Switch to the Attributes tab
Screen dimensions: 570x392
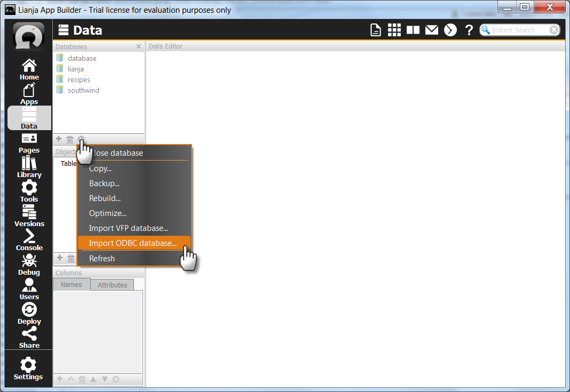click(x=112, y=285)
